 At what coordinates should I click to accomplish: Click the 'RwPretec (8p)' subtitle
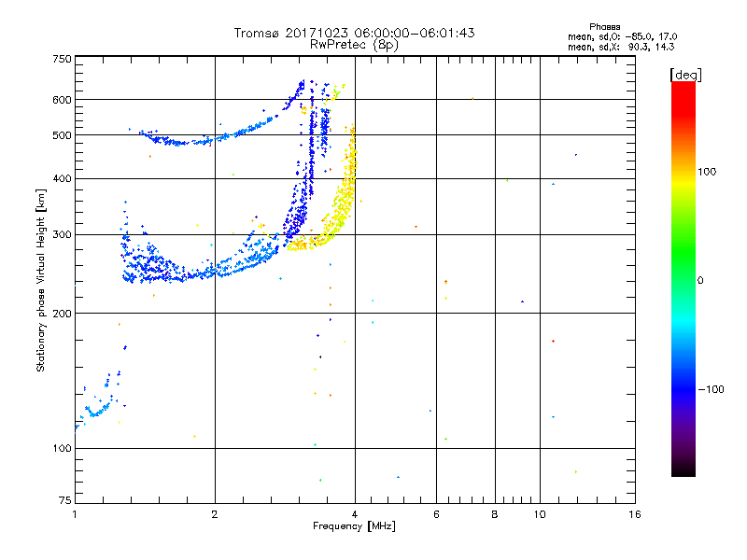click(354, 45)
